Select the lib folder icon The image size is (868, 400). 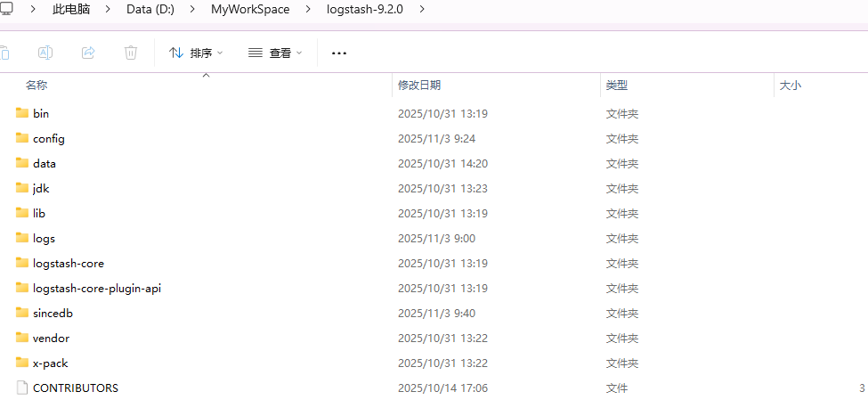(x=22, y=213)
